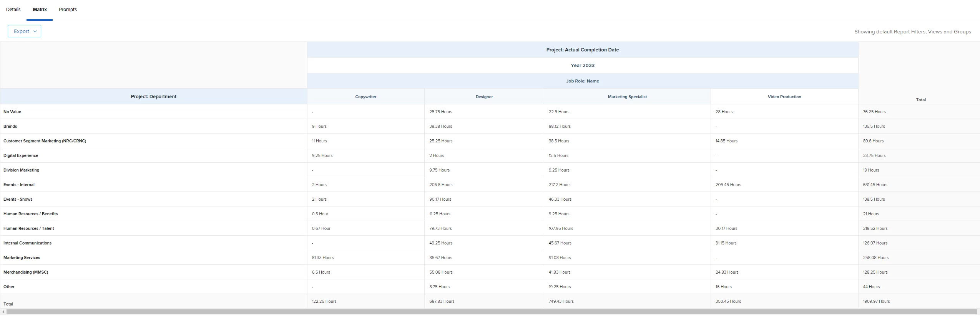Click the Marketing Specialist column header
This screenshot has width=980, height=317.
click(627, 97)
